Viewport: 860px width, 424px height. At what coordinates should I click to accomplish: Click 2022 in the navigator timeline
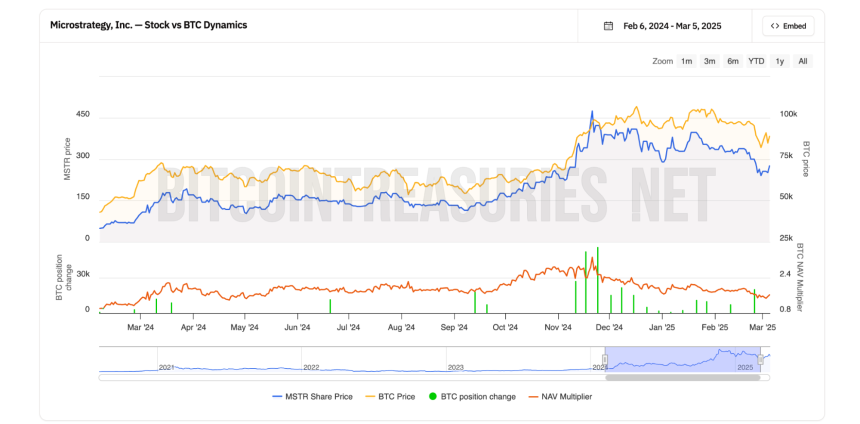(311, 367)
